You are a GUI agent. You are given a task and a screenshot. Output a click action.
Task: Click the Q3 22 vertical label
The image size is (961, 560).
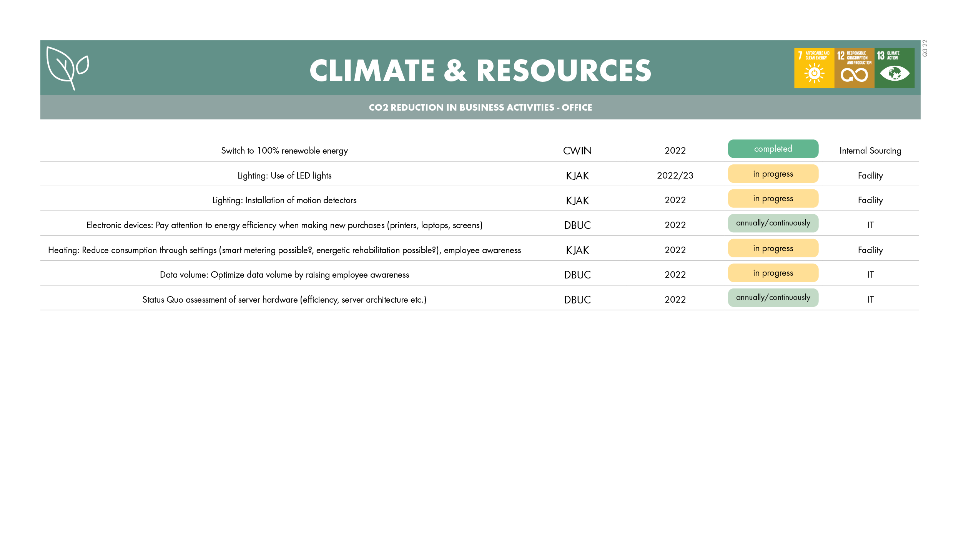click(x=925, y=48)
